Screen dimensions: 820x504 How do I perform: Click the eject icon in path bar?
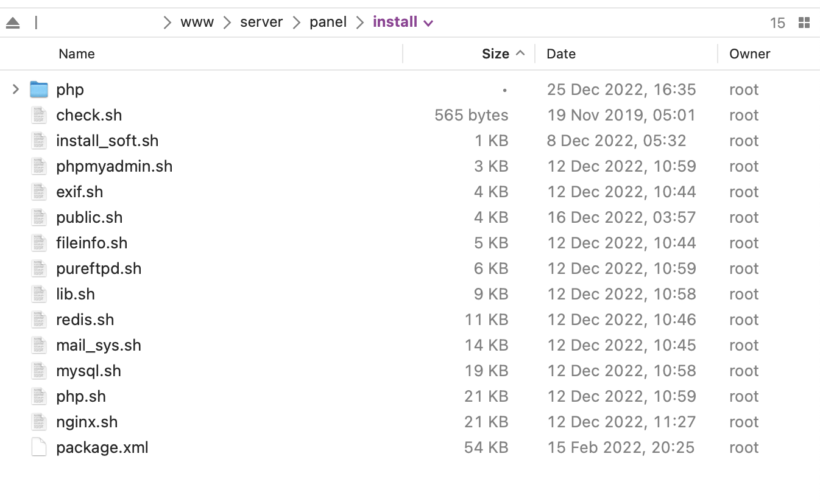point(13,23)
